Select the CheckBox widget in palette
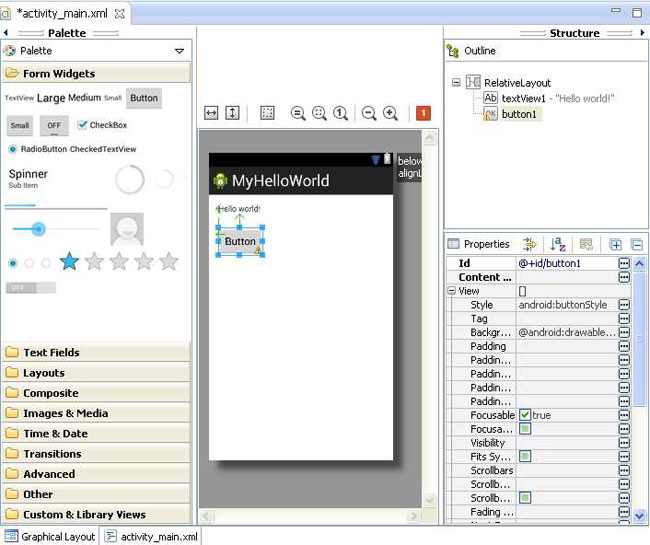This screenshot has height=545, width=650. [x=102, y=125]
